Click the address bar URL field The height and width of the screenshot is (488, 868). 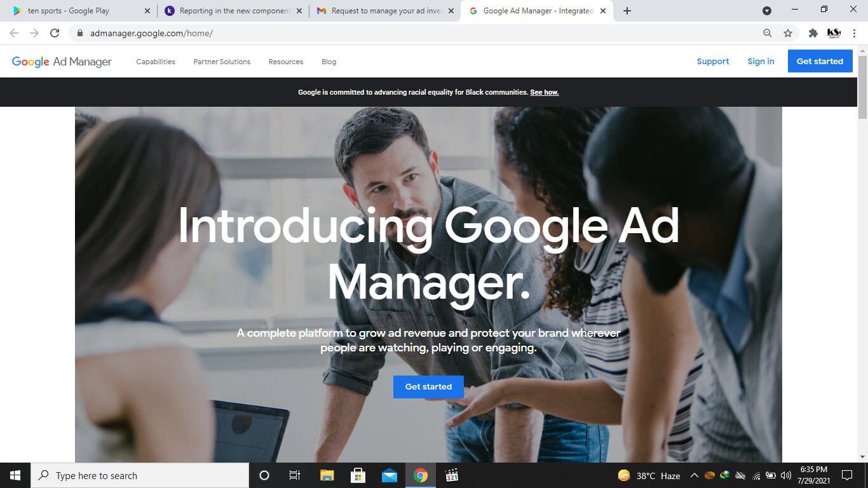click(x=381, y=33)
